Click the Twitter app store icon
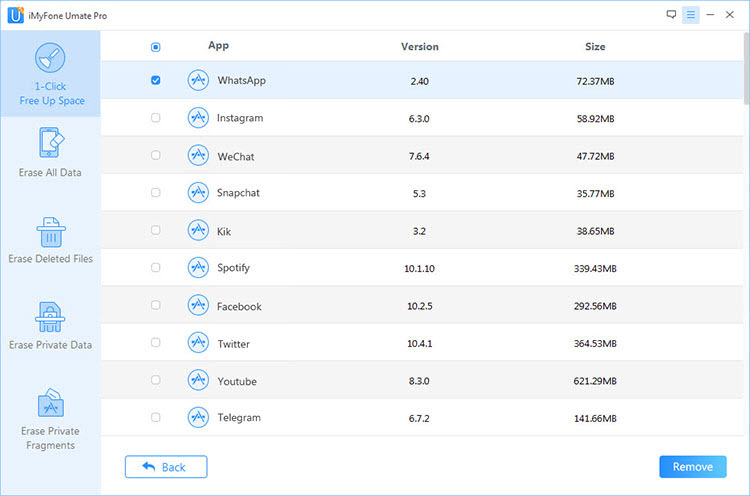Screen dimensions: 750x496 198,342
